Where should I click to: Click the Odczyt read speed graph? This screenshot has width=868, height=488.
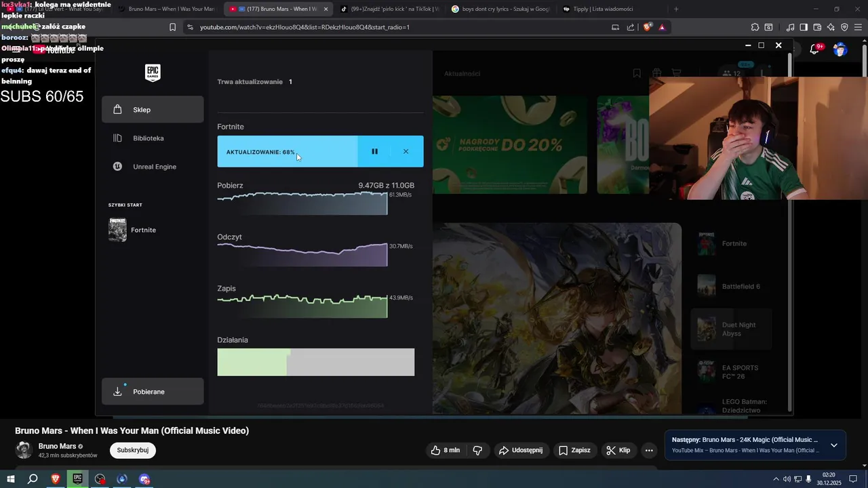(x=302, y=254)
